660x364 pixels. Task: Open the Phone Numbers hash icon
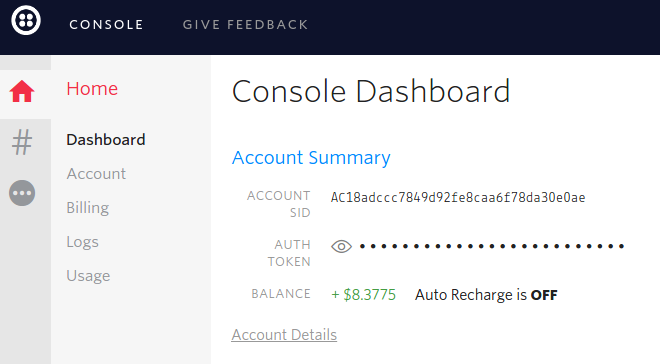tap(22, 142)
